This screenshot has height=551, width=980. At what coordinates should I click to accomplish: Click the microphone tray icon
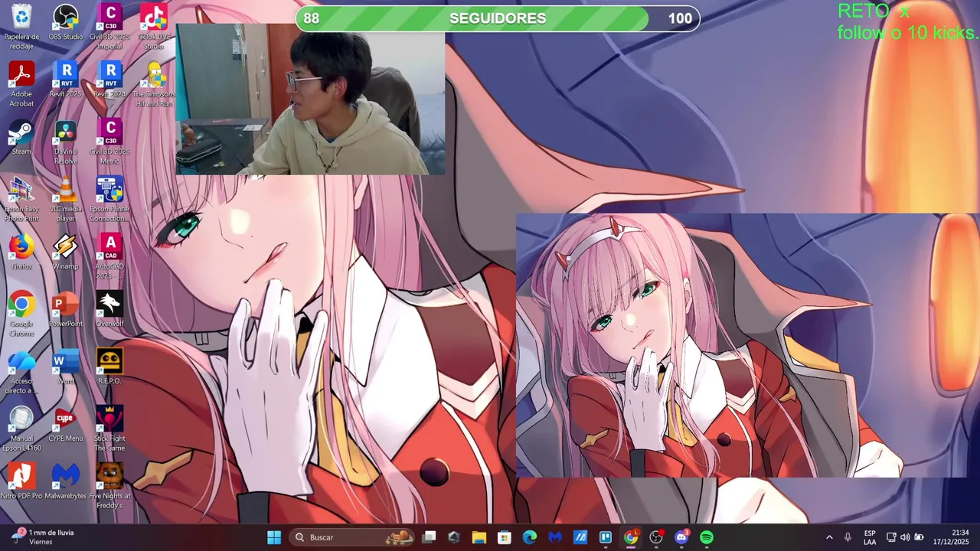[x=848, y=537]
